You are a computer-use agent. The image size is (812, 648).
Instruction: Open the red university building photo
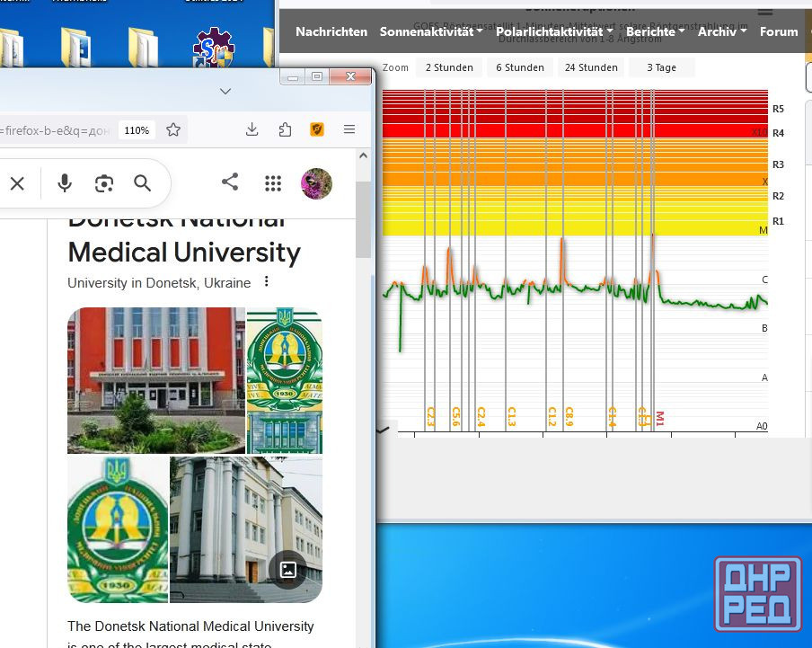click(156, 380)
